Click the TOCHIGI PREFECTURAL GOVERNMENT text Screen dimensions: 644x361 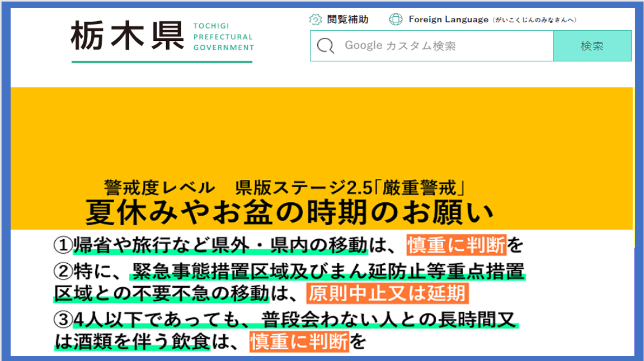pyautogui.click(x=223, y=37)
